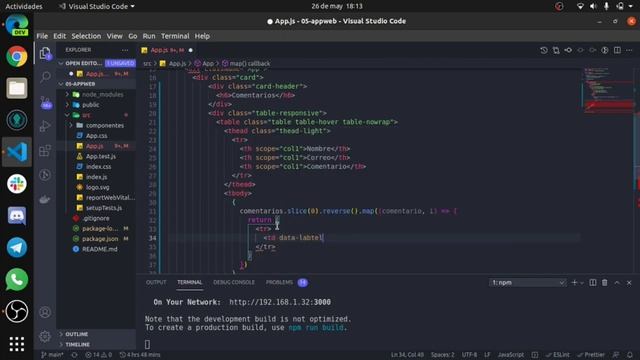Open the File menu
This screenshot has height=360, width=640.
[42, 36]
